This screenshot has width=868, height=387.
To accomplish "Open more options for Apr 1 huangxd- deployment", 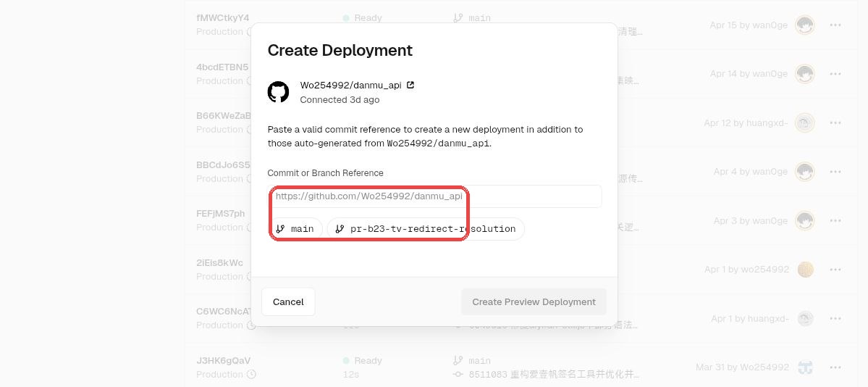I will point(835,318).
